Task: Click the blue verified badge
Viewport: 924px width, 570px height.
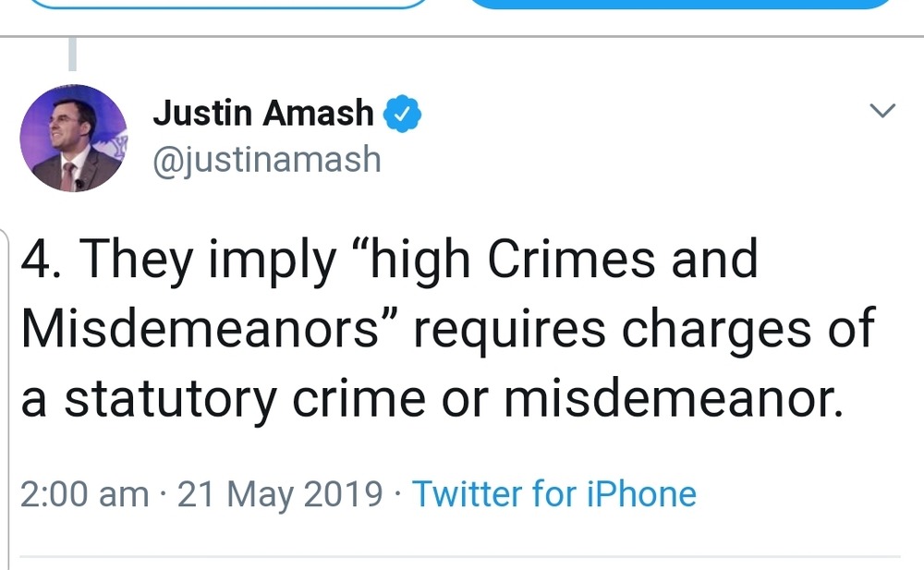Action: [403, 114]
